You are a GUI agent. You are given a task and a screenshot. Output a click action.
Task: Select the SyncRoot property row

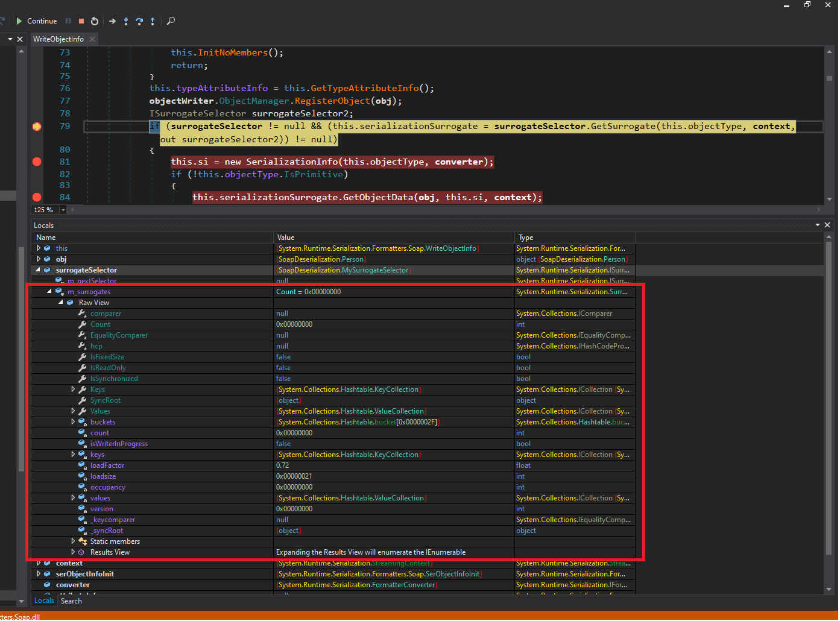333,400
